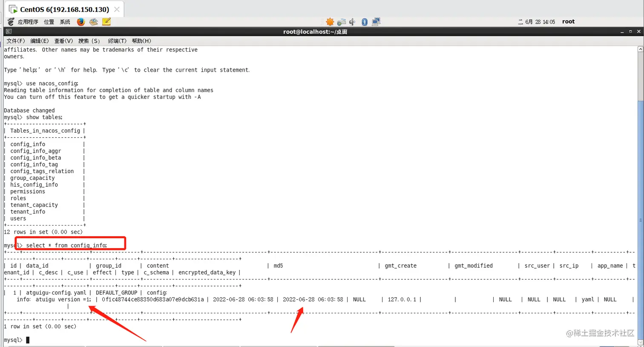Click the 'tenant_capacity' table row
This screenshot has width=644, height=347.
[x=34, y=205]
